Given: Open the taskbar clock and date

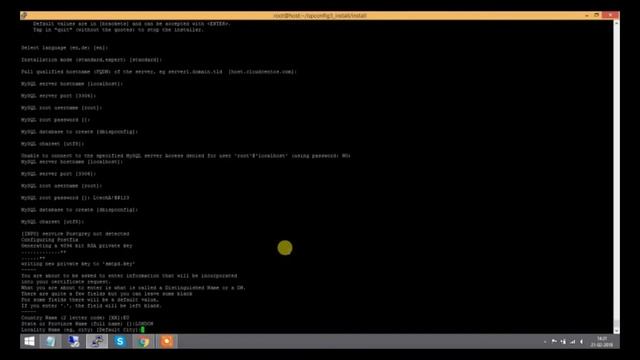Looking at the screenshot, I should tap(602, 342).
